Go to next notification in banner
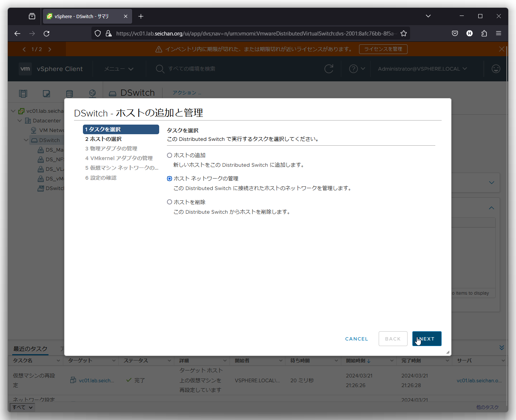Screen dimensions: 516x420 tap(50, 49)
